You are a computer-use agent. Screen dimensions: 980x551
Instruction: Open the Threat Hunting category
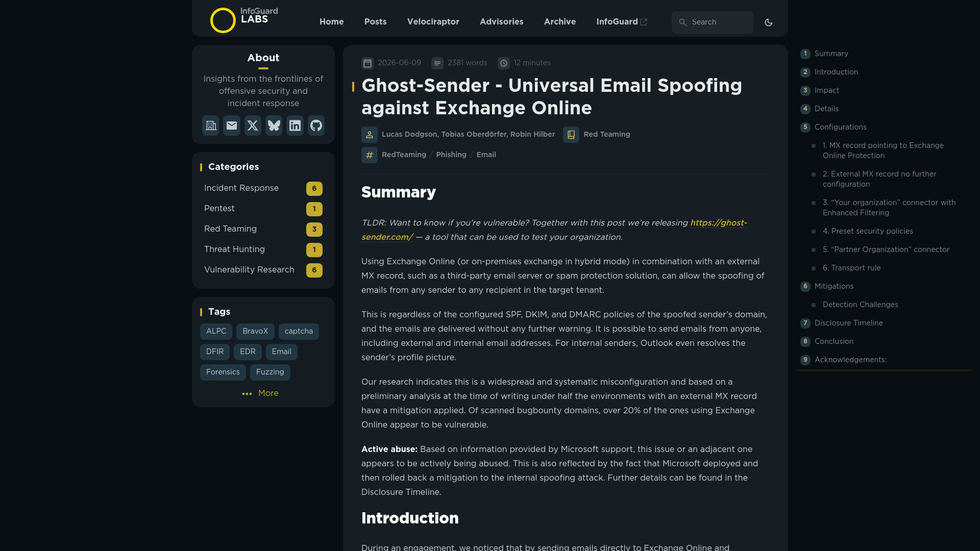coord(263,249)
